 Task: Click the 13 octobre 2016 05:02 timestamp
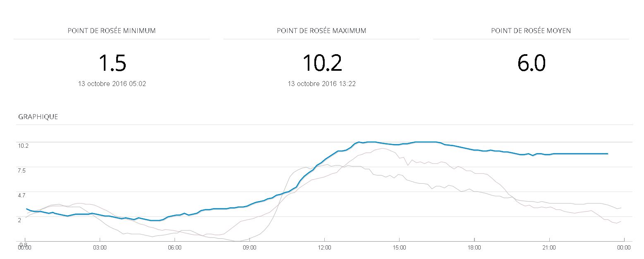tap(112, 84)
